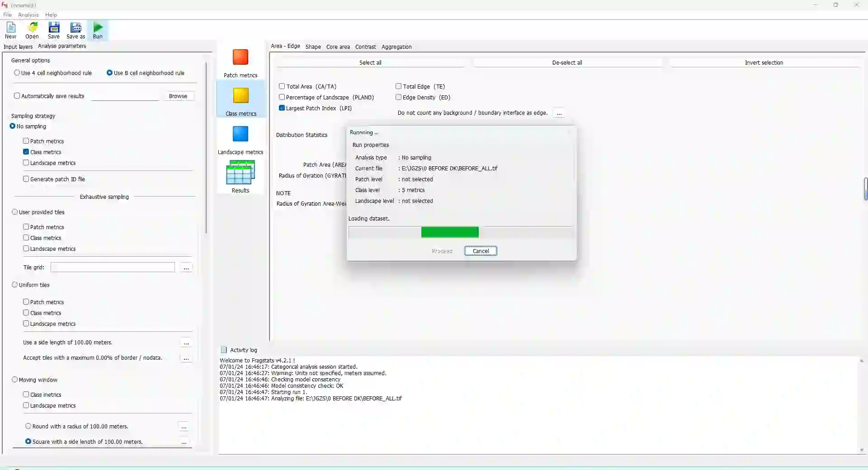
Task: Select Square with a side length option
Action: pyautogui.click(x=28, y=442)
